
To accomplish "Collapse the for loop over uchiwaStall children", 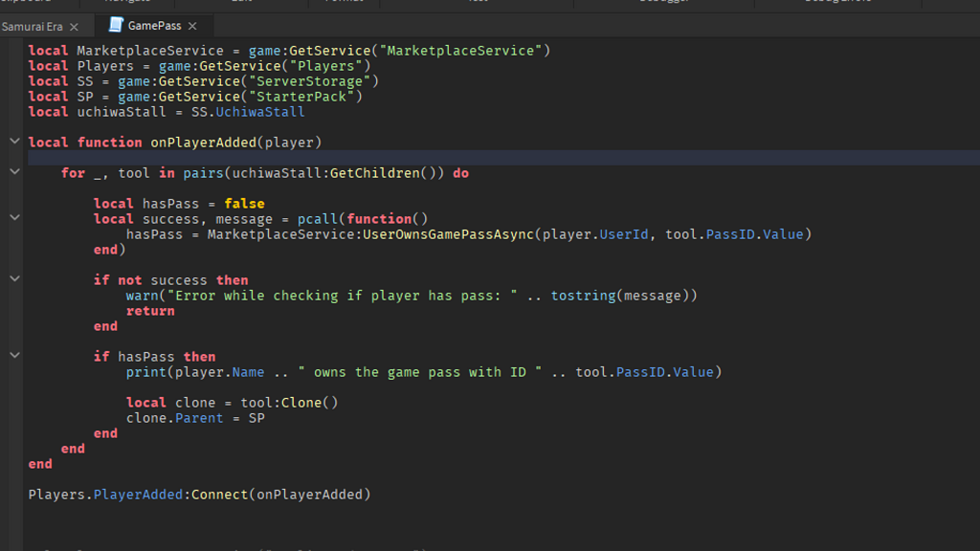I will [x=14, y=170].
